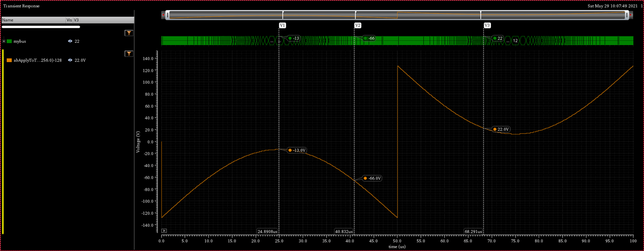Select the orange -66.0V marker flag on the waveform

(373, 178)
